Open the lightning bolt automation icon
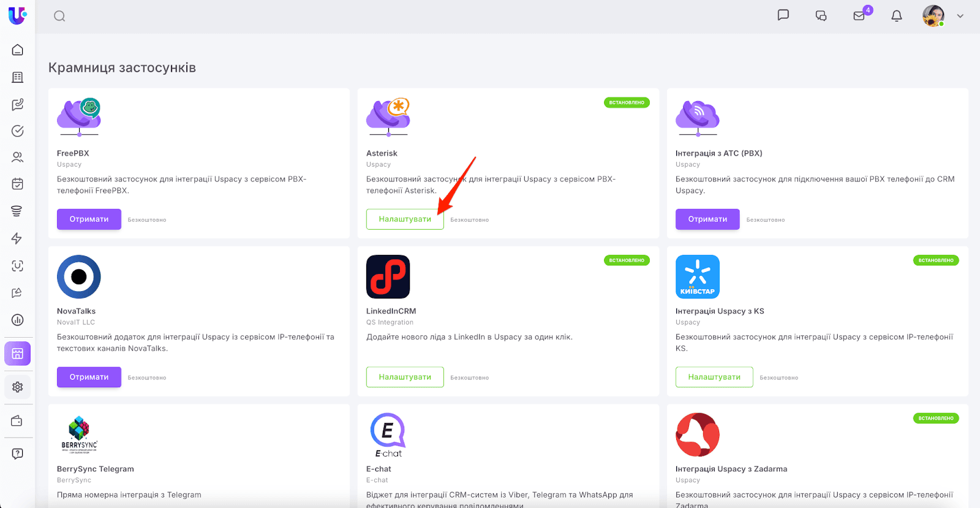Viewport: 980px width, 508px height. (17, 238)
